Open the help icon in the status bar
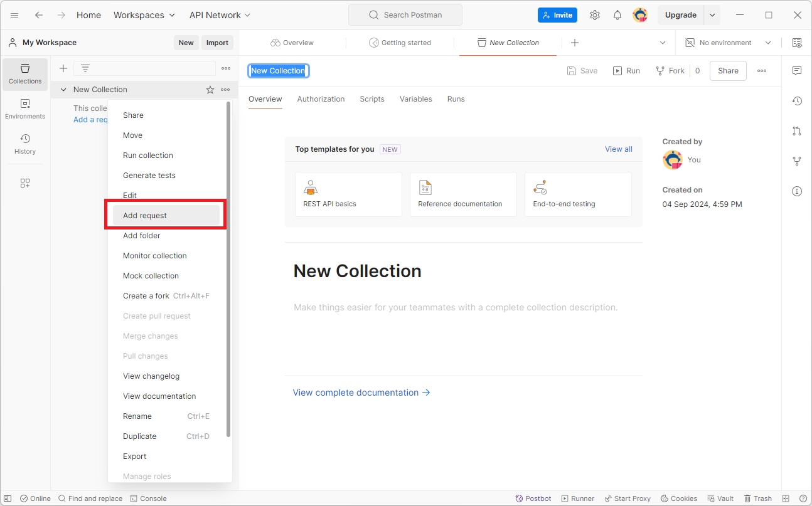This screenshot has height=506, width=812. pos(803,498)
